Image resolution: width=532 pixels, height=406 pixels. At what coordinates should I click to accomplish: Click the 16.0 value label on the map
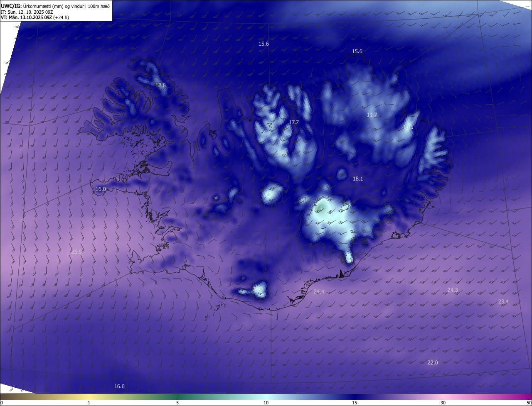pyautogui.click(x=101, y=189)
